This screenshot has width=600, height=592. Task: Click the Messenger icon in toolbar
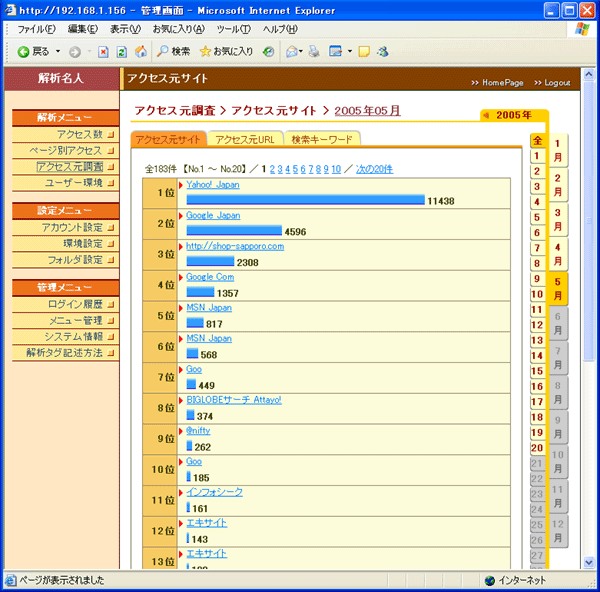click(383, 51)
